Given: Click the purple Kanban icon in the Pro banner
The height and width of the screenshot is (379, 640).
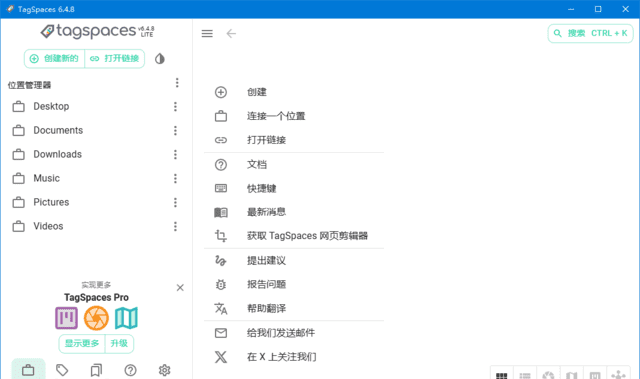Looking at the screenshot, I should pyautogui.click(x=67, y=318).
